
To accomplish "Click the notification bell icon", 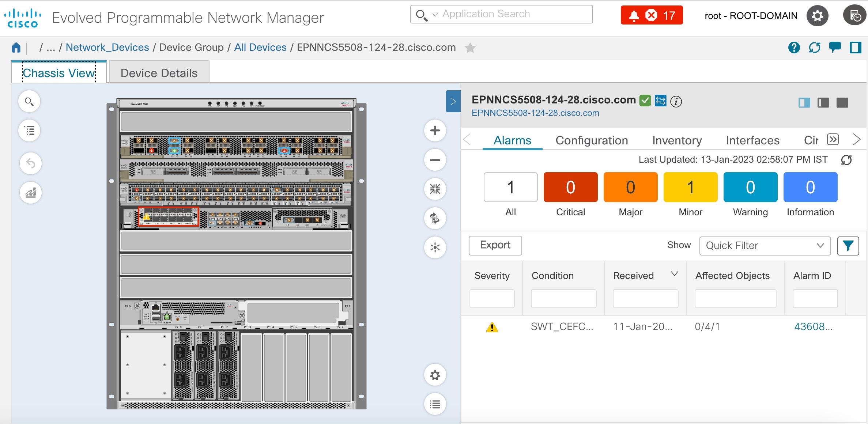I will [x=633, y=15].
